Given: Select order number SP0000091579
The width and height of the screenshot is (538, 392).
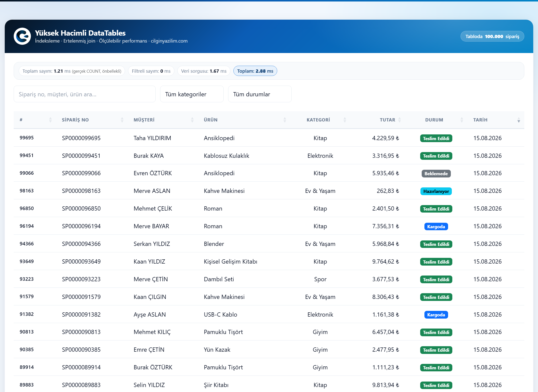Looking at the screenshot, I should [81, 297].
